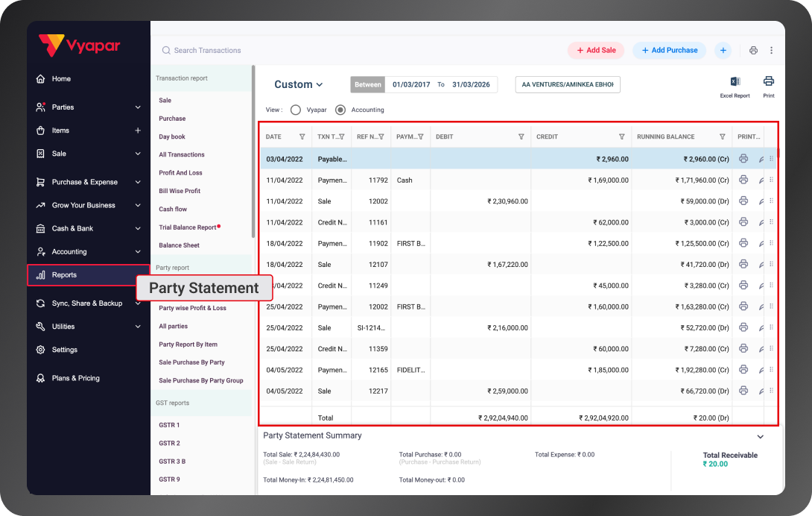Click the Add Purchase button
The image size is (812, 516).
click(670, 50)
